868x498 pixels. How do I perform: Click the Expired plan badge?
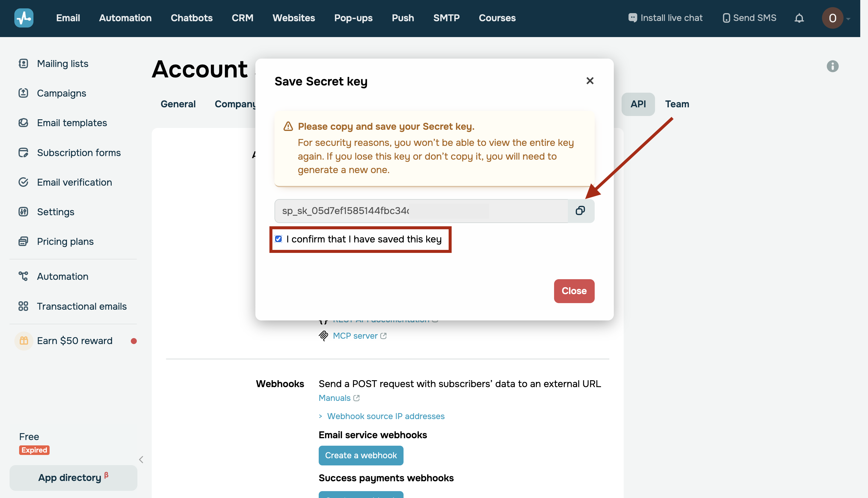pyautogui.click(x=34, y=450)
